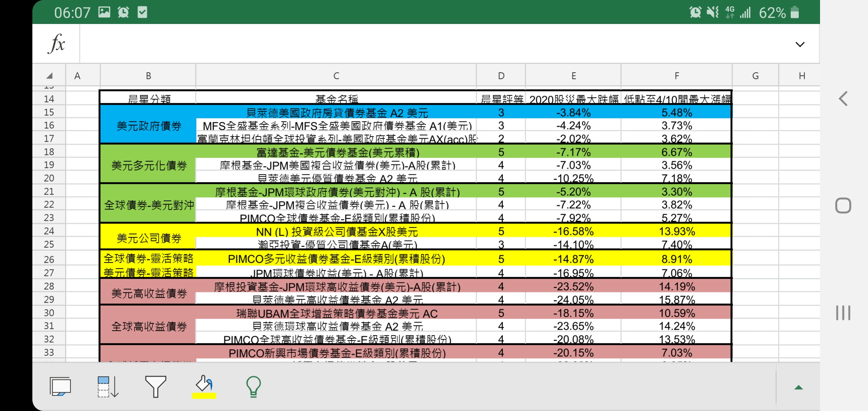Viewport: 868px width, 411px height.
Task: Click the fx formula function icon
Action: coord(56,43)
